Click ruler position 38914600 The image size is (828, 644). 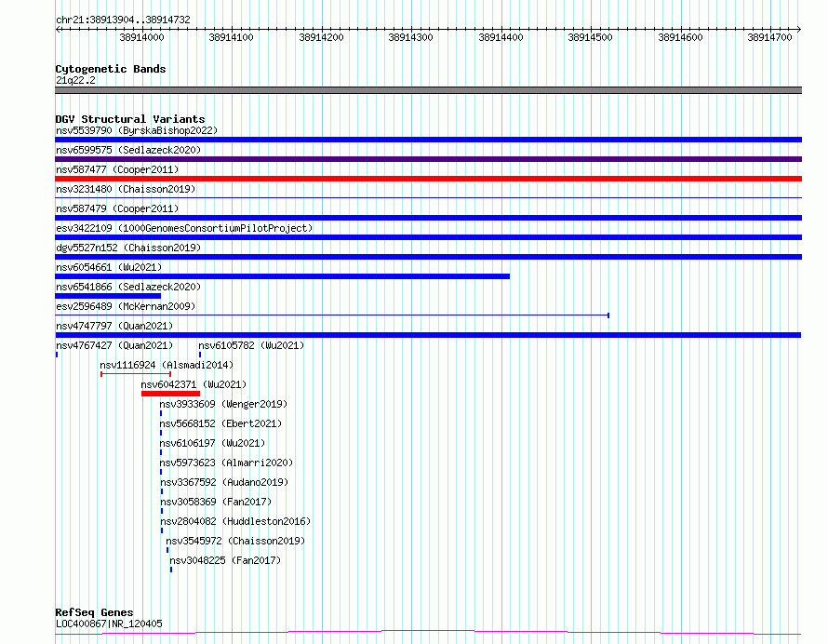click(680, 37)
